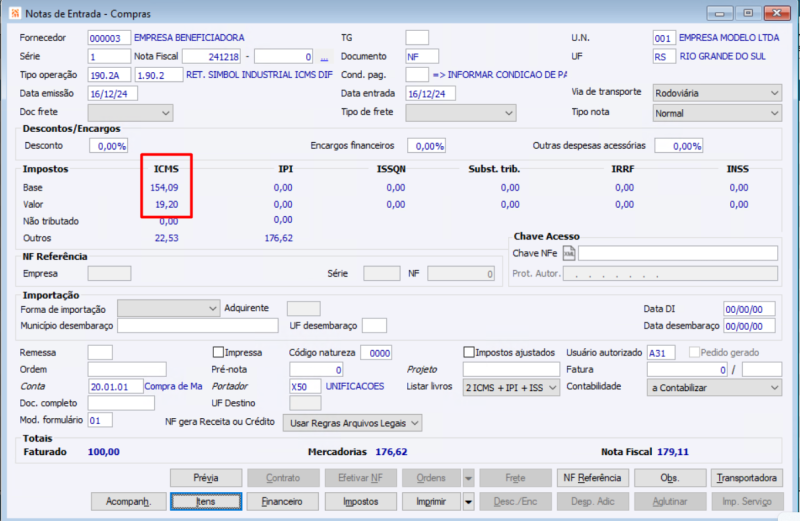Click the Prévia button
This screenshot has height=521, width=800.
[206, 478]
